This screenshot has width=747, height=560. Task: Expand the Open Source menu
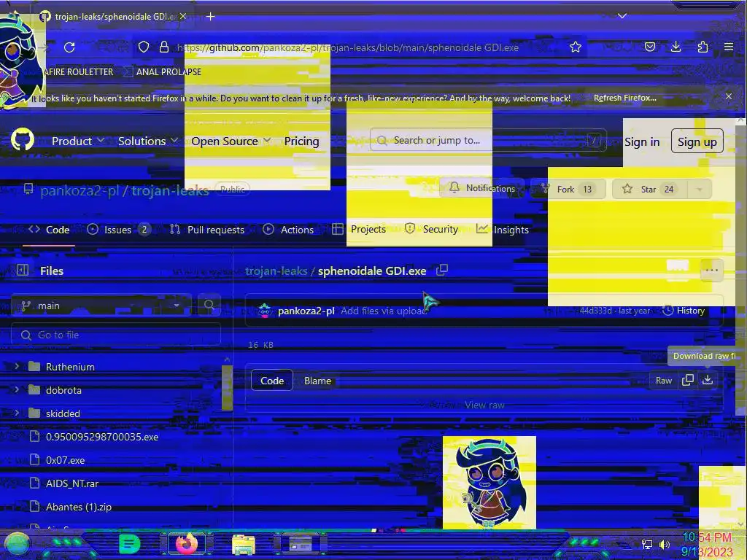231,141
